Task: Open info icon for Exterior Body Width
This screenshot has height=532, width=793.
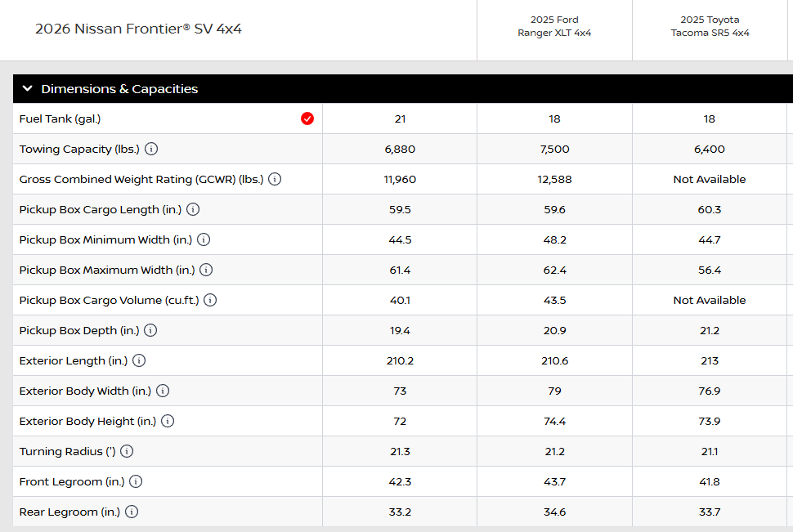Action: pos(163,391)
